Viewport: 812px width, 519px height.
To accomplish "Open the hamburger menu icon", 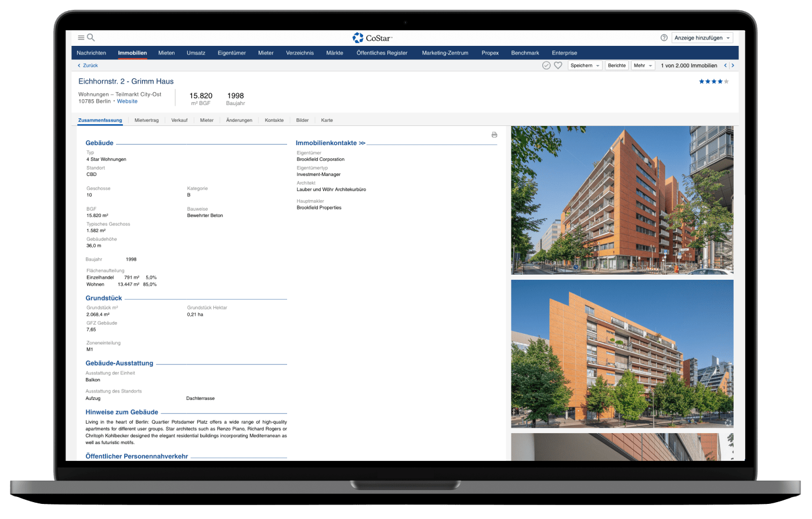I will (x=81, y=38).
